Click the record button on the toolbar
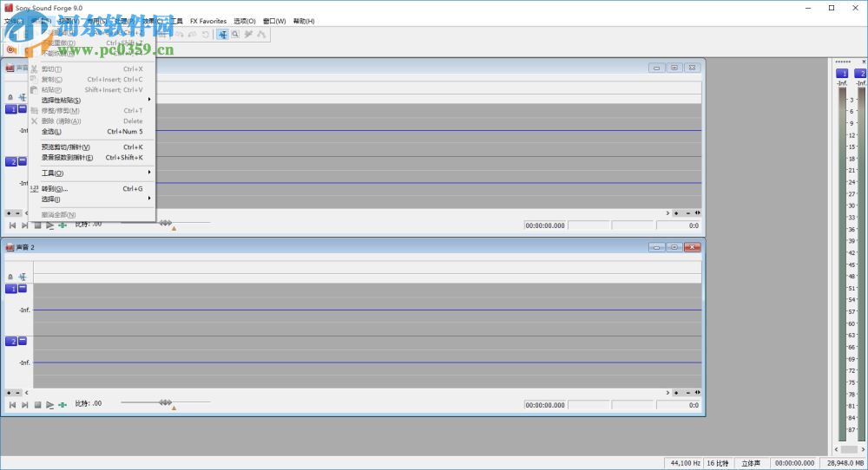This screenshot has height=470, width=868. point(10,49)
